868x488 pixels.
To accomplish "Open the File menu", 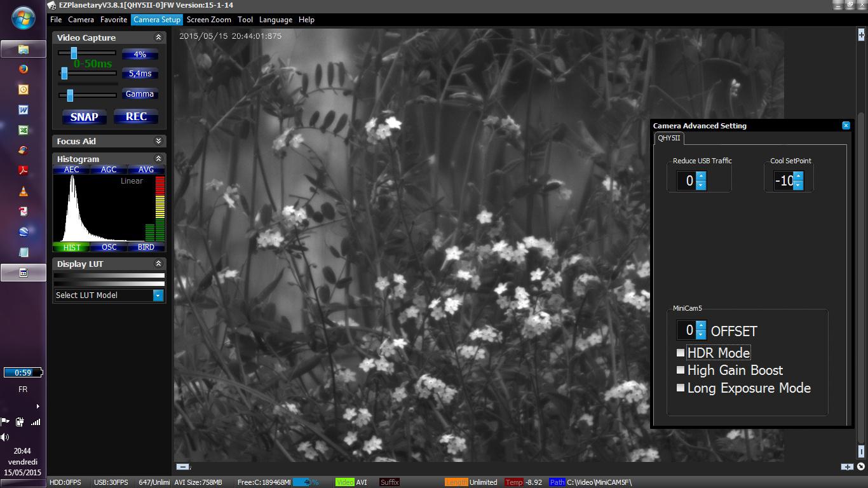I will [x=56, y=20].
